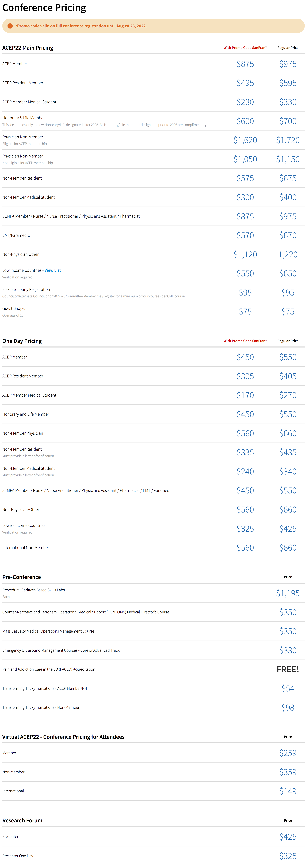Click the One Day Pricing section heading
The image size is (306, 868).
coord(22,341)
